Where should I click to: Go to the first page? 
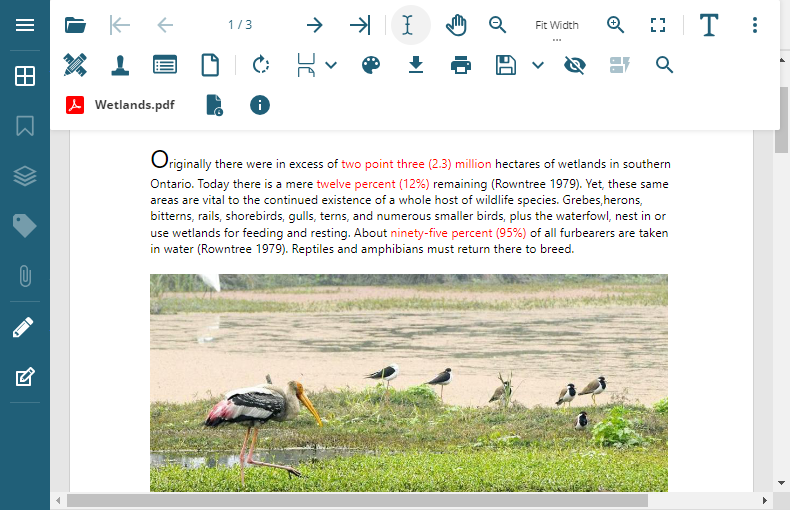[119, 25]
